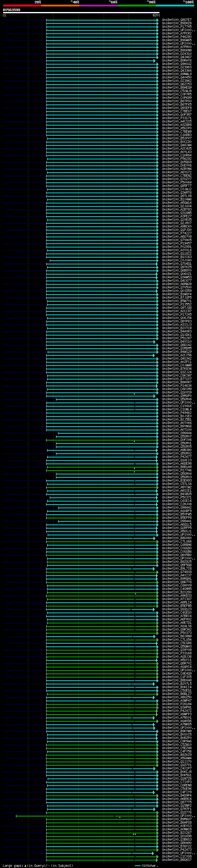Image resolution: width=197 pixels, height=868 pixels.
Task: Click the white query sequence bar
Action: click(x=81, y=12)
